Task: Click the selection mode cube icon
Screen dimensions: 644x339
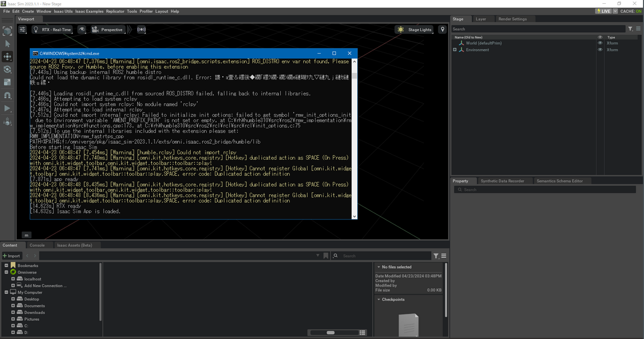Action: tap(8, 31)
